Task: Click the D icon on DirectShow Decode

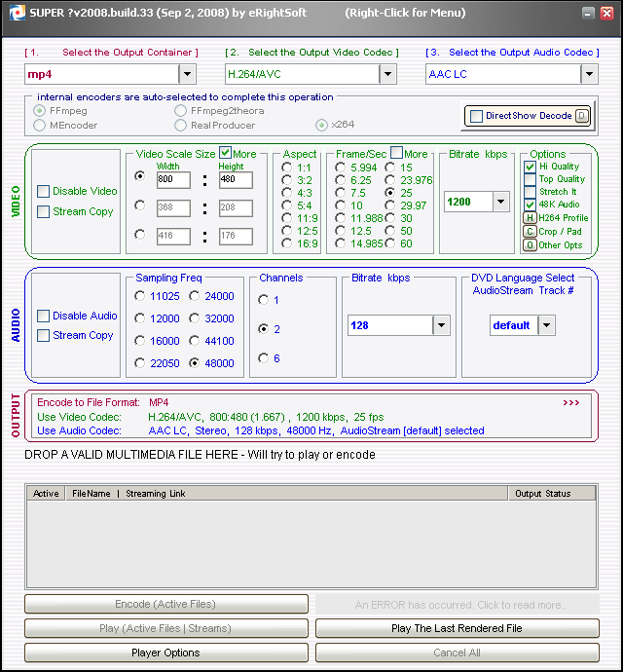Action: click(x=582, y=116)
